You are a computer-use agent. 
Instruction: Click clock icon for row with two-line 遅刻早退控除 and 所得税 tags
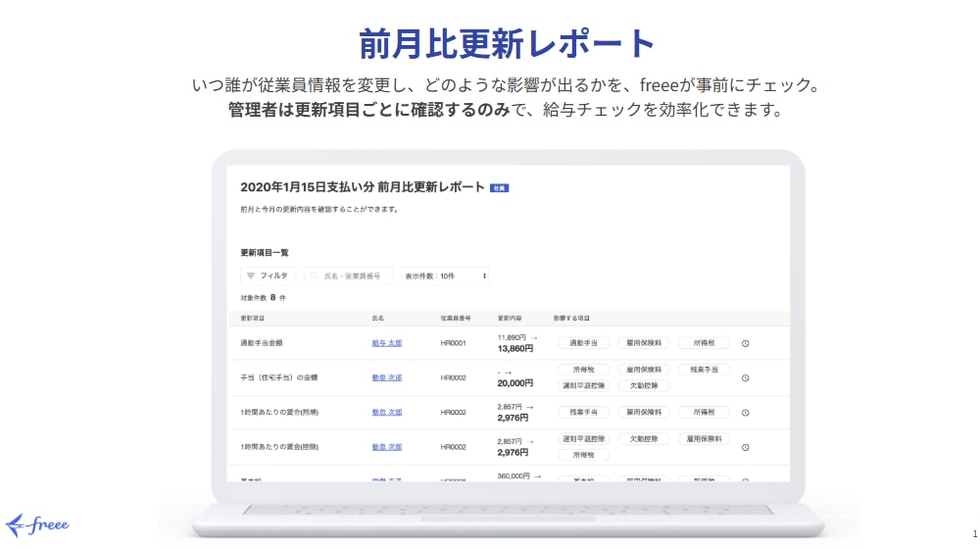[745, 447]
